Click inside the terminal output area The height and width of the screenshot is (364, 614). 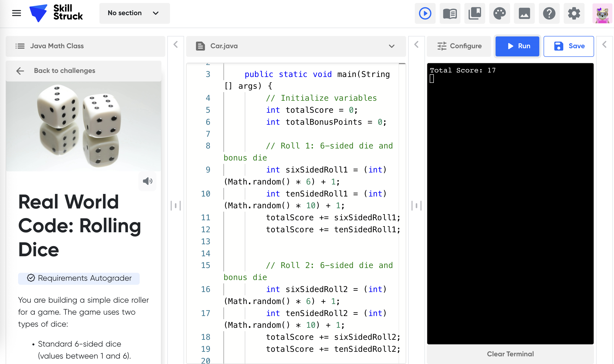coord(510,204)
